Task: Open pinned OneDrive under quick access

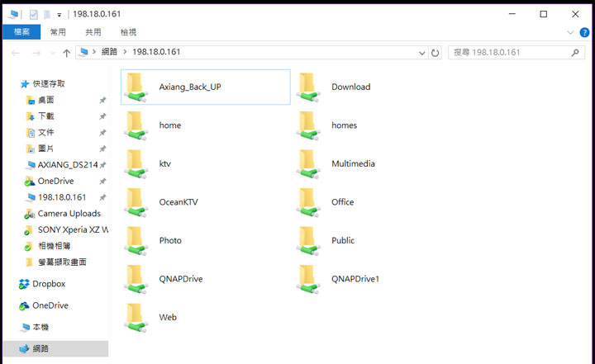Action: coord(55,182)
